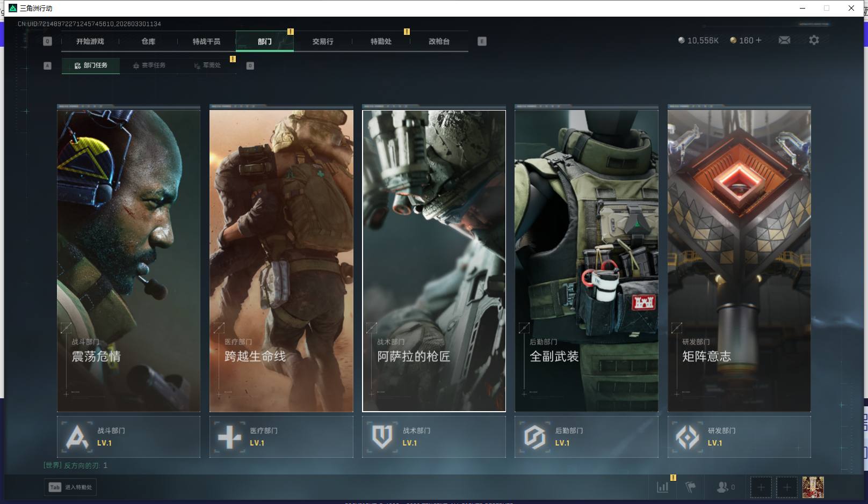Open the mail envelope icon
Screen dimensions: 868x504
pos(784,40)
